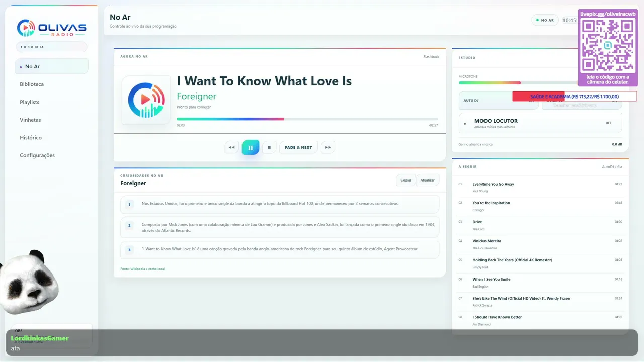Select queued song Holding Back The Years
The image size is (644, 362).
pos(540,263)
